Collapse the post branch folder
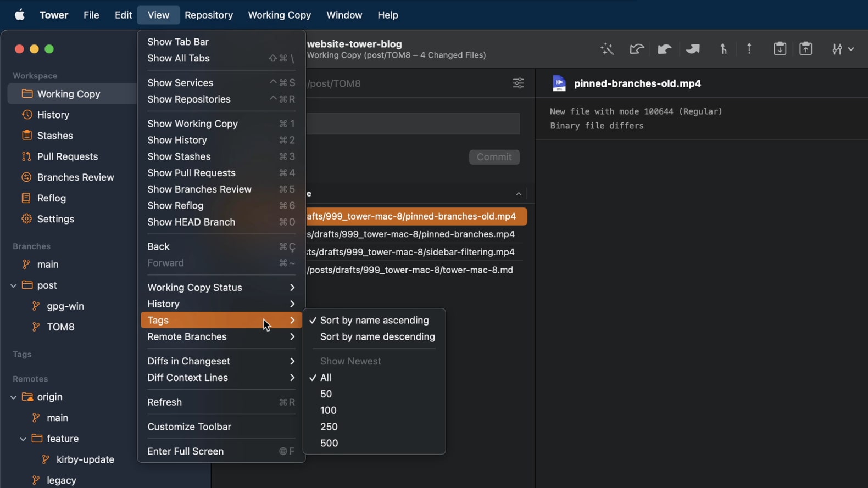The image size is (868, 488). (x=13, y=285)
